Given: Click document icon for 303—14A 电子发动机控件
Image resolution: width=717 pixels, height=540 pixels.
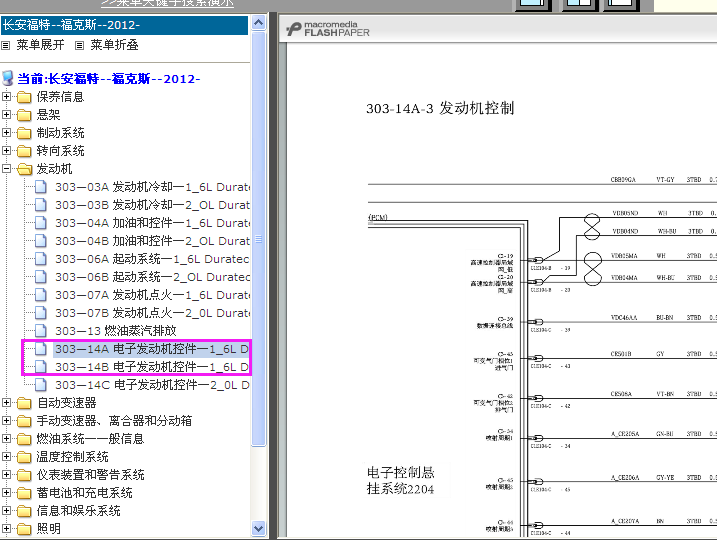Looking at the screenshot, I should click(41, 349).
